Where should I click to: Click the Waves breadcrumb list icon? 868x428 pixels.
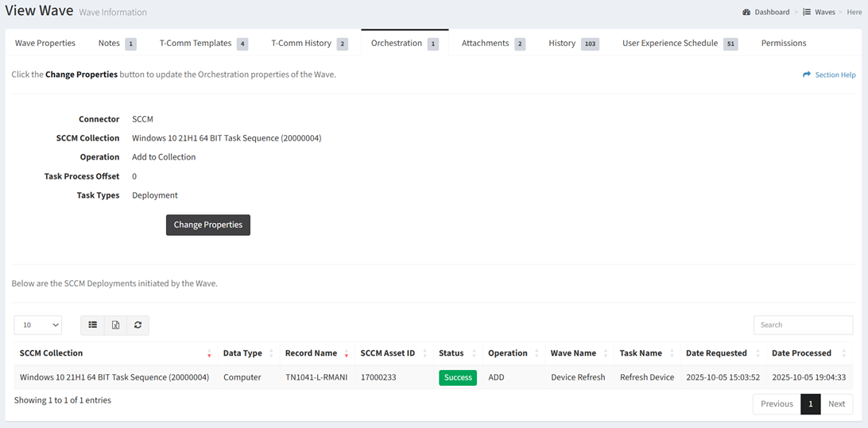807,12
